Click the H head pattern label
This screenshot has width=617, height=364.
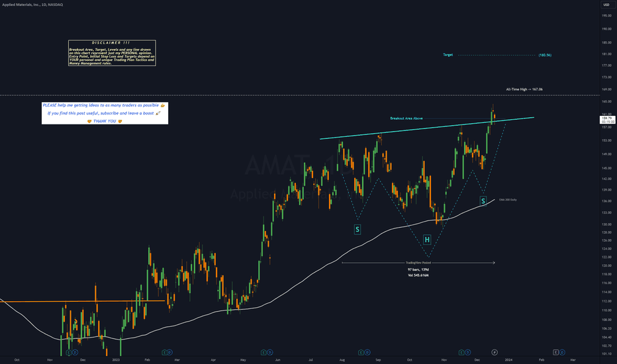tap(427, 240)
